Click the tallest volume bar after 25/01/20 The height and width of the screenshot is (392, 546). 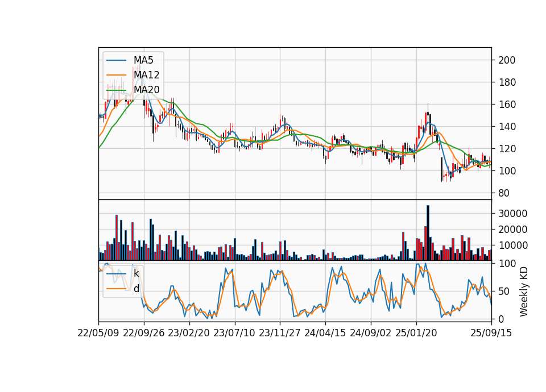tap(428, 233)
